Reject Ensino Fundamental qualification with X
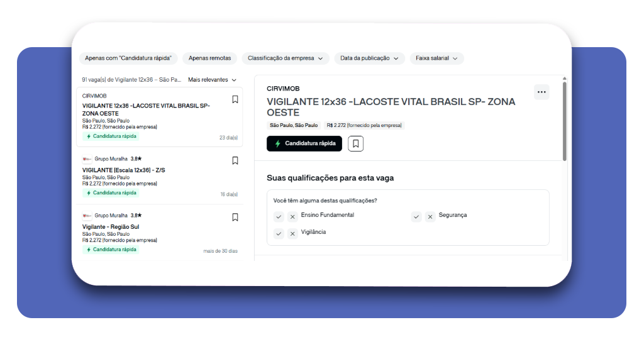The height and width of the screenshot is (337, 644). 292,216
